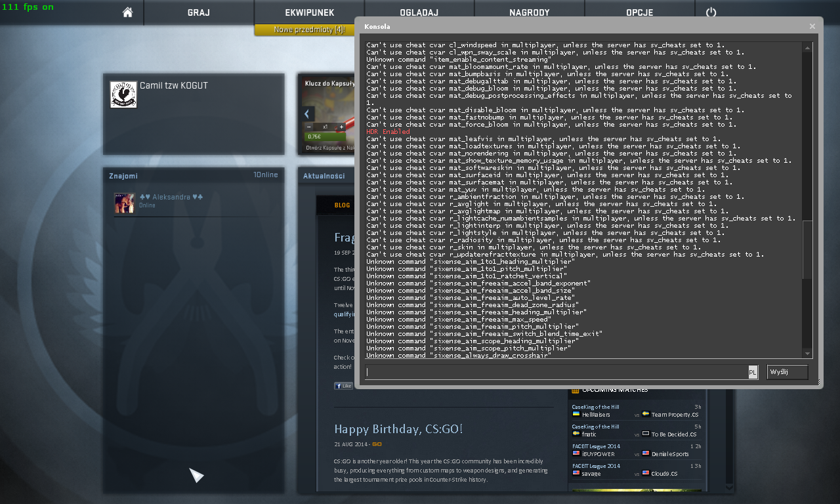The width and height of the screenshot is (840, 504).
Task: Click the Ukraine flag next to HellRaisers
Action: (576, 415)
